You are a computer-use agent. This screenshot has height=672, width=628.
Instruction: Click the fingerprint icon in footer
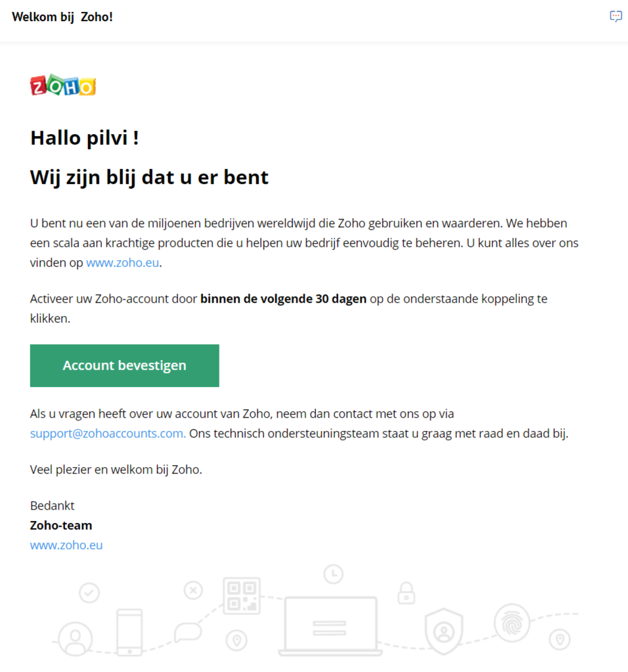tap(512, 623)
